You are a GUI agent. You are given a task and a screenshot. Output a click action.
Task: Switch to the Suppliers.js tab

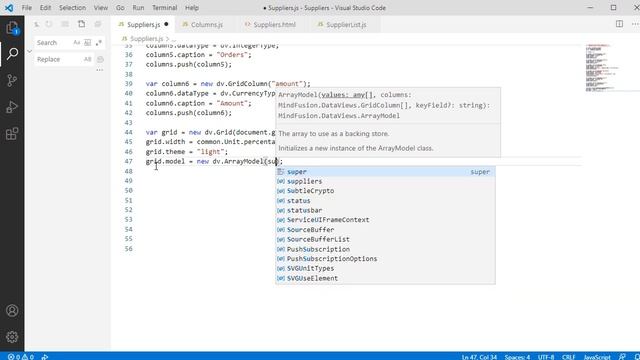coord(143,24)
